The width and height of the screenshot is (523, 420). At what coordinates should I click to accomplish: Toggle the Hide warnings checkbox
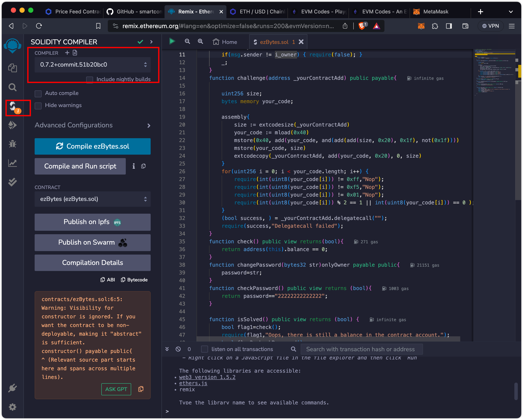point(38,106)
